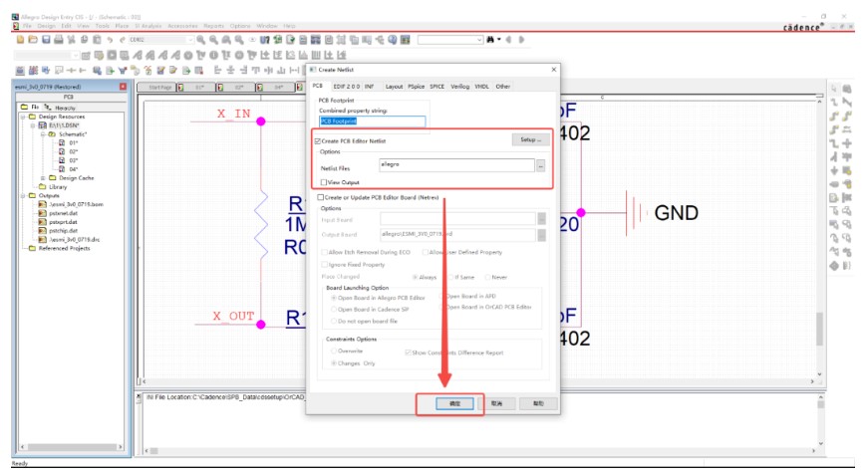
Task: Click the project tree horizontal scrollbar
Action: coord(71,446)
